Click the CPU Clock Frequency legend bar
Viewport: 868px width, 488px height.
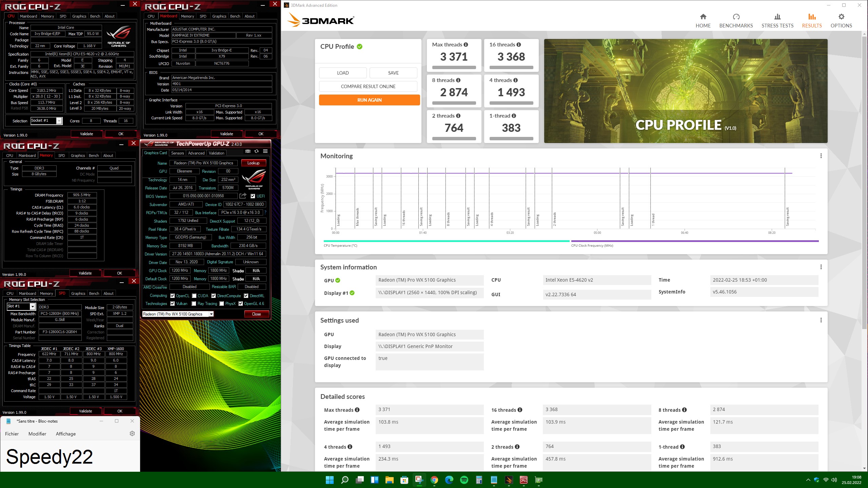(x=695, y=241)
